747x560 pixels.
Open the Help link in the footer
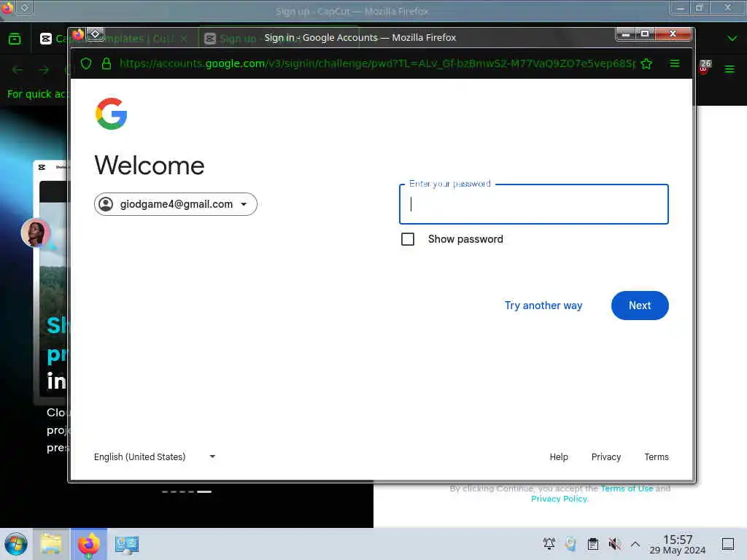pyautogui.click(x=559, y=456)
